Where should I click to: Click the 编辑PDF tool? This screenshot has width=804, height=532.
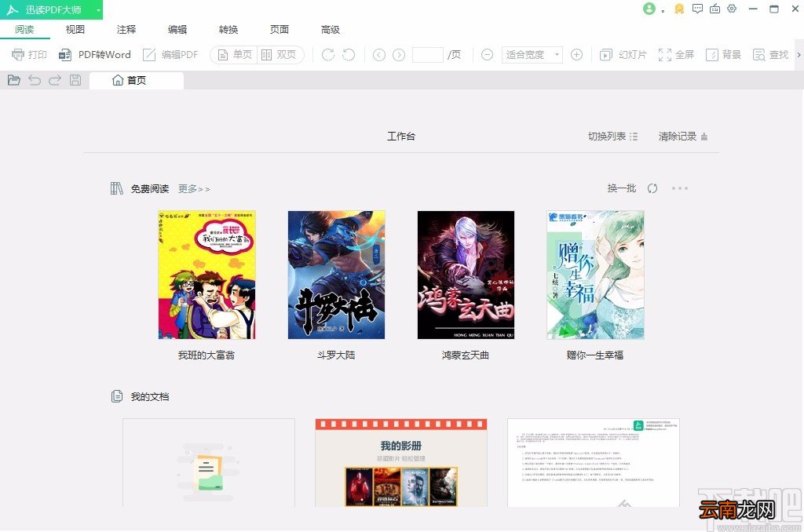(170, 54)
